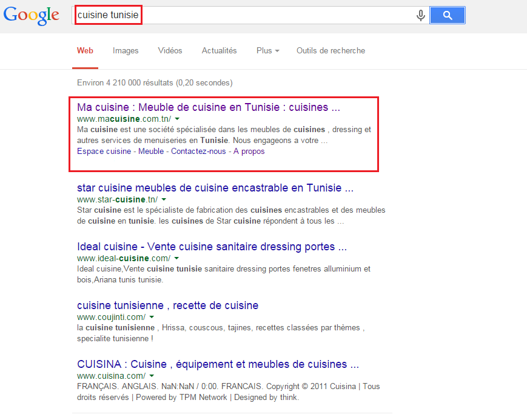Select the Web tab
The image size is (527, 420).
(85, 51)
